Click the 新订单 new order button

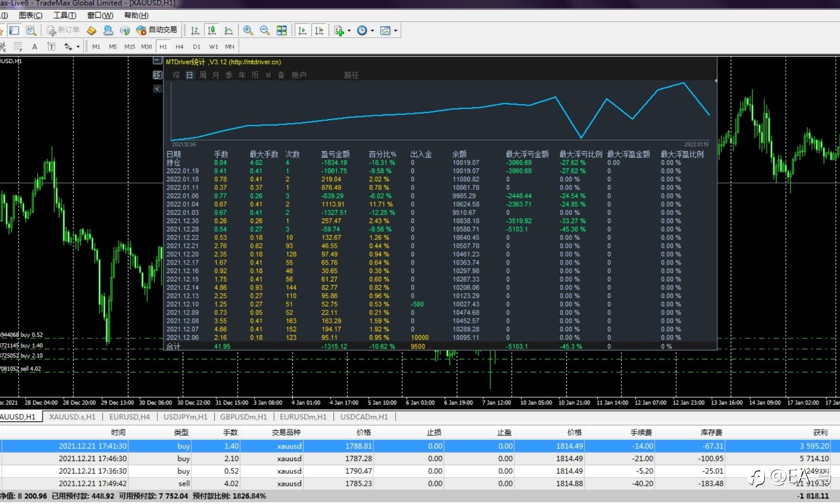point(64,30)
